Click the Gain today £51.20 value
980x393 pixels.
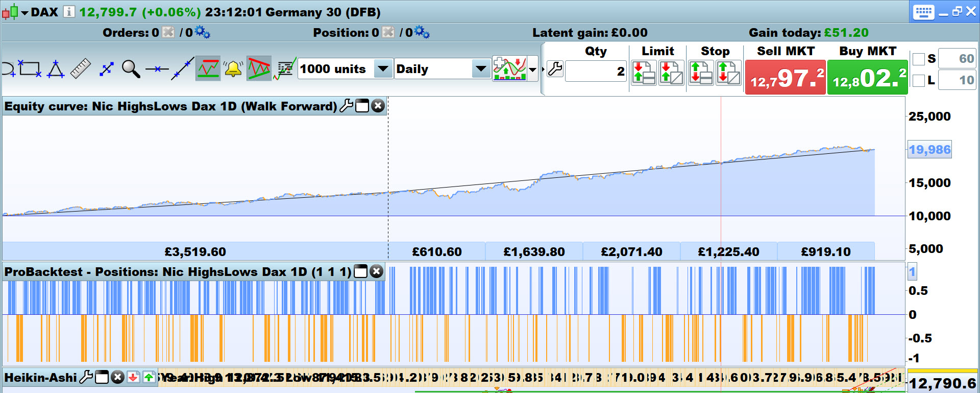[x=846, y=33]
